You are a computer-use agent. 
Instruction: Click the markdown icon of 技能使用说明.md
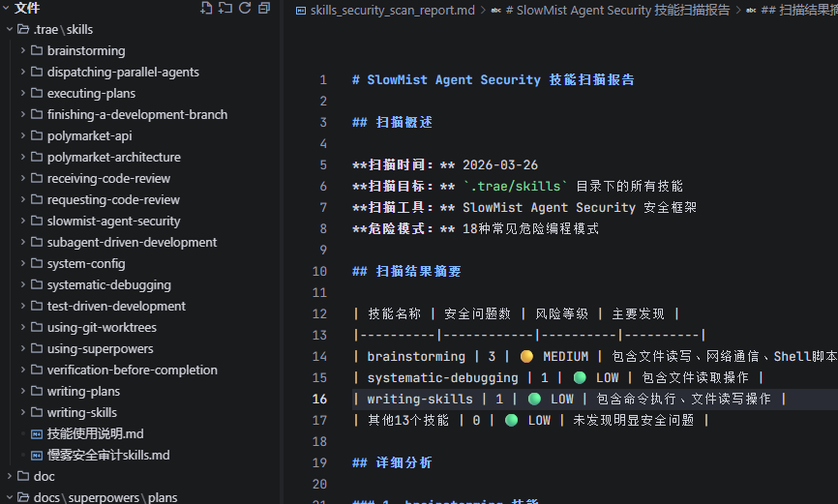[x=37, y=434]
